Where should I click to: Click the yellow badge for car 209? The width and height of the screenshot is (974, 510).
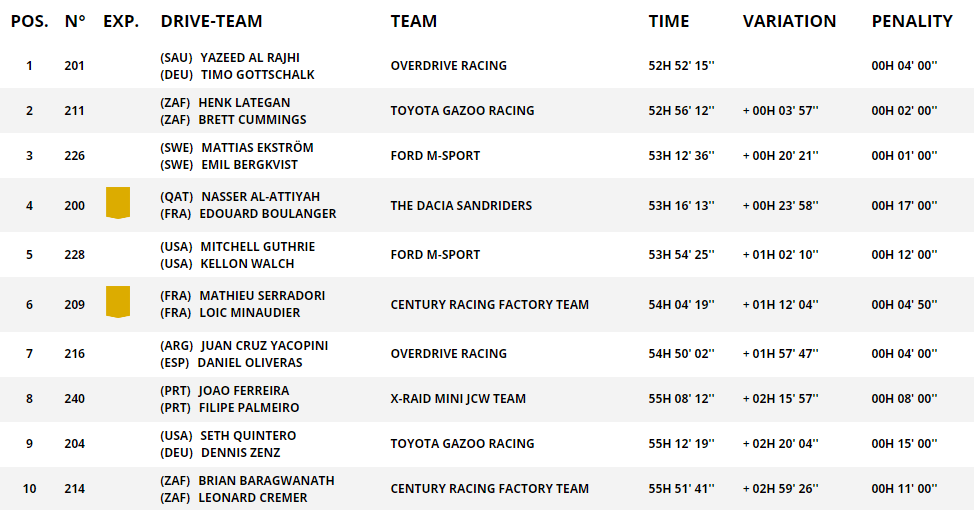118,302
